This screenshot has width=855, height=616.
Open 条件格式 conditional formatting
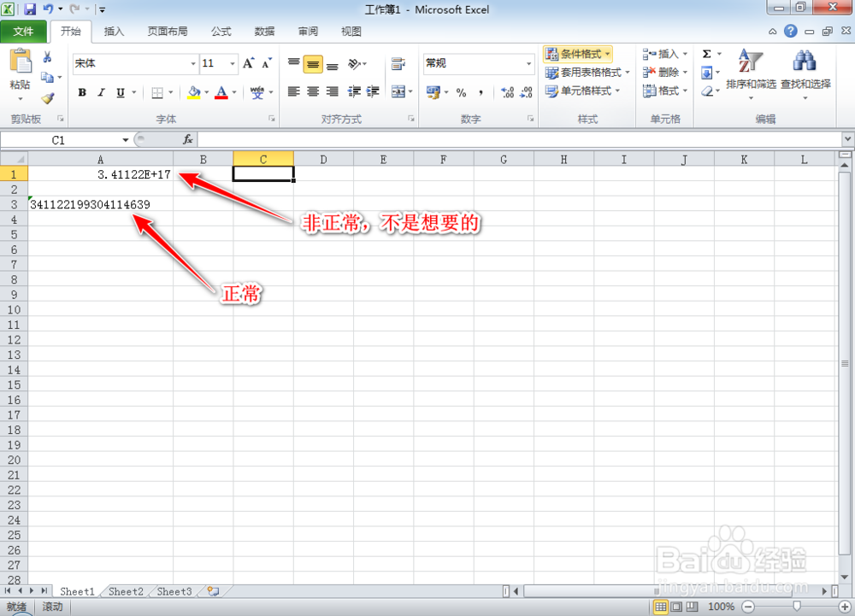pyautogui.click(x=578, y=53)
